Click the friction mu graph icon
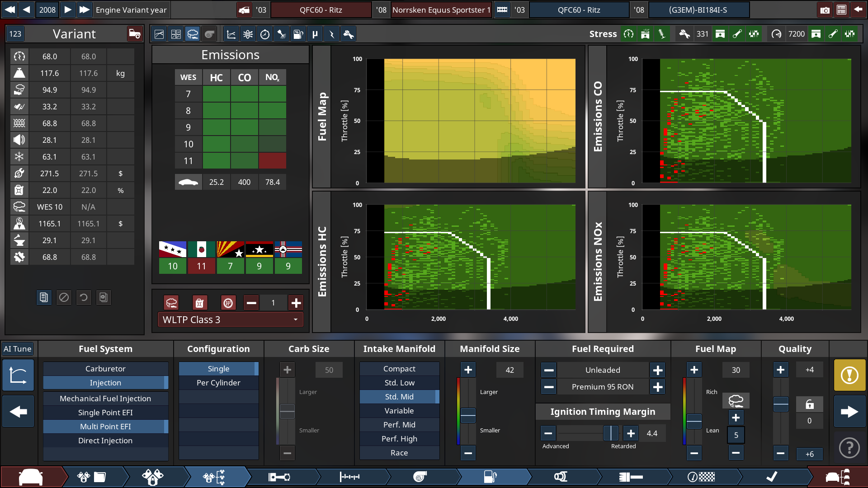 [x=315, y=34]
